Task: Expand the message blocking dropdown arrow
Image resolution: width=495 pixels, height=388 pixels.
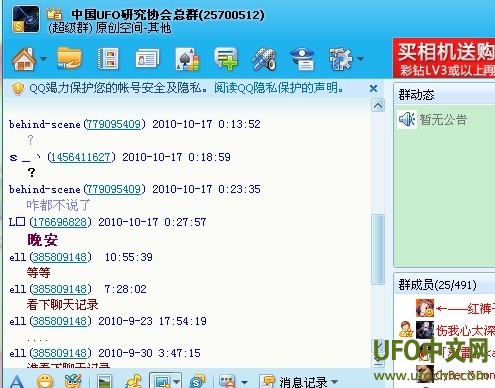Action: point(244,382)
